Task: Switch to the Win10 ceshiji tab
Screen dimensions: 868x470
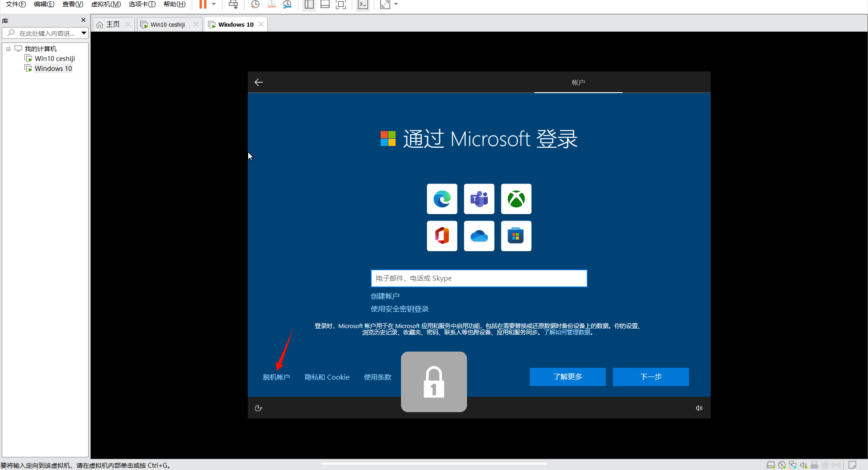Action: [167, 24]
